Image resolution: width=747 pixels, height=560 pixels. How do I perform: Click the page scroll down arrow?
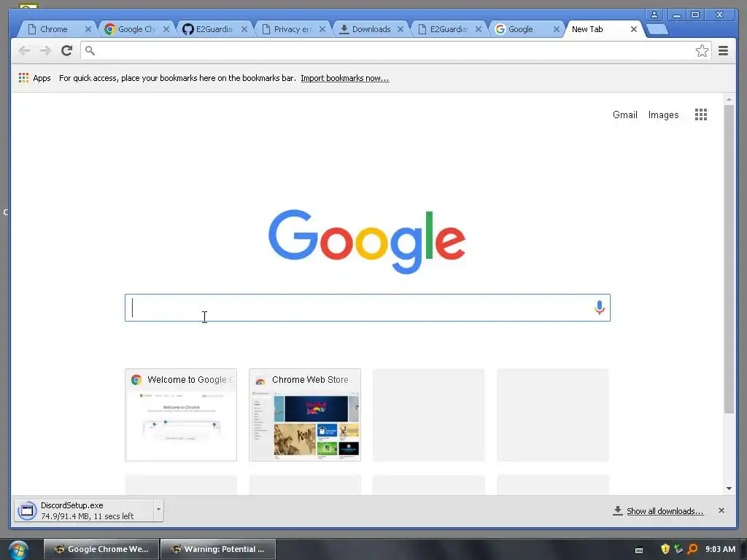(x=729, y=488)
